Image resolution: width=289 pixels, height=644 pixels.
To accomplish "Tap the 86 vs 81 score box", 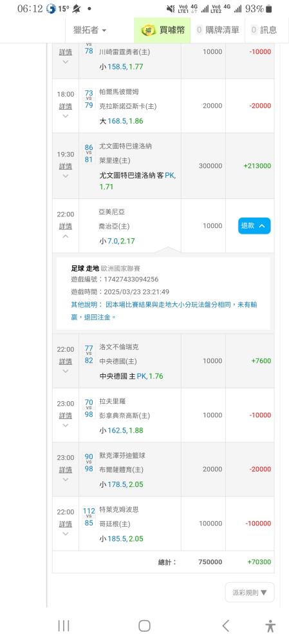I will (89, 153).
